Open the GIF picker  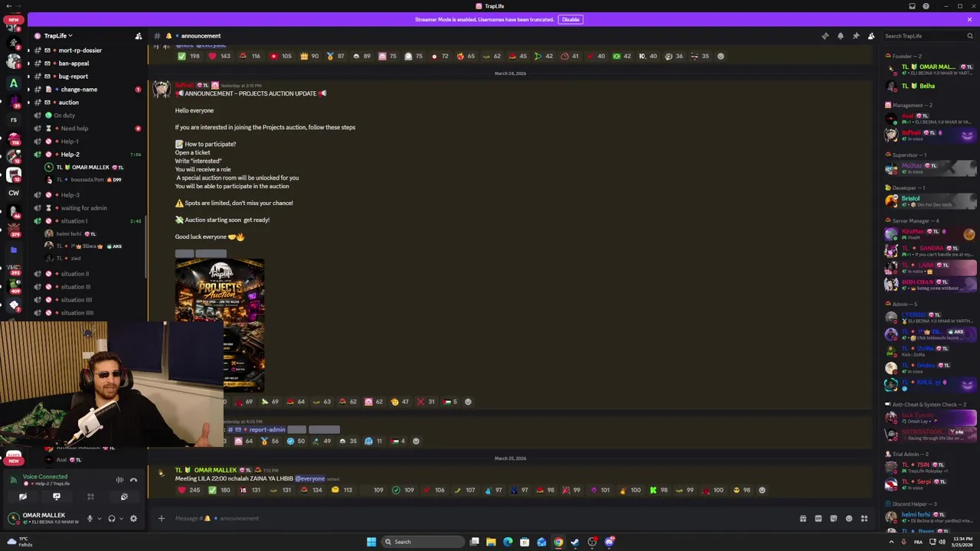[818, 518]
